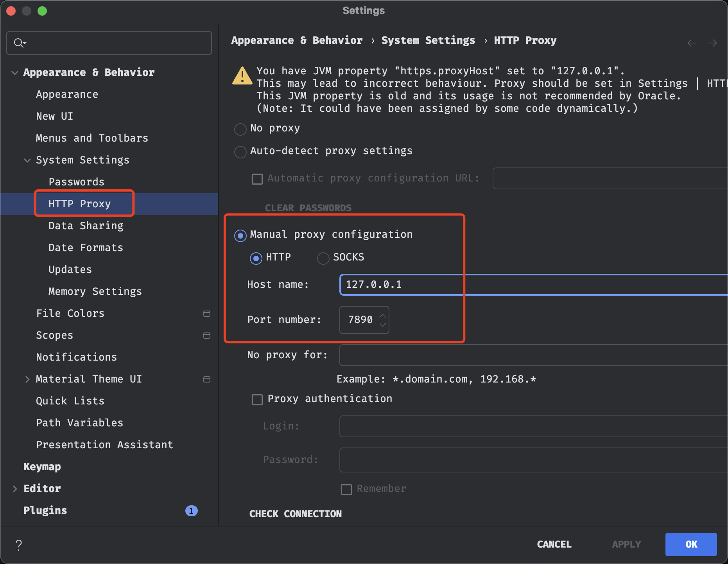Collapse the Appearance & Behavior section
This screenshot has height=564, width=728.
tap(15, 73)
